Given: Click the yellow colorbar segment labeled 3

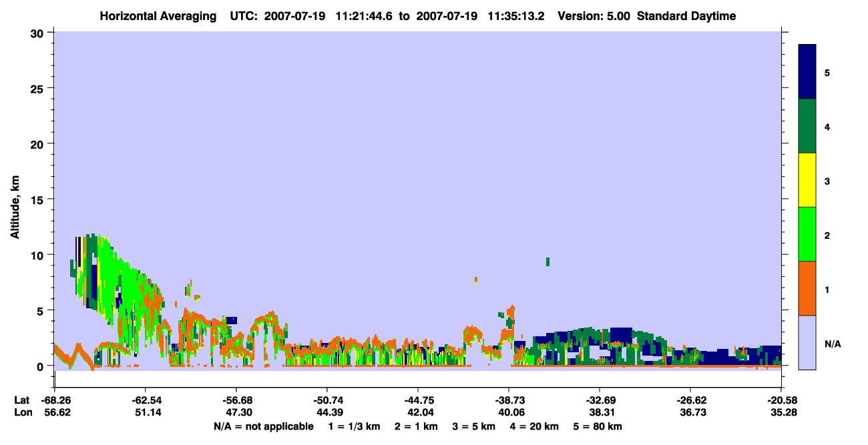Looking at the screenshot, I should (x=807, y=180).
